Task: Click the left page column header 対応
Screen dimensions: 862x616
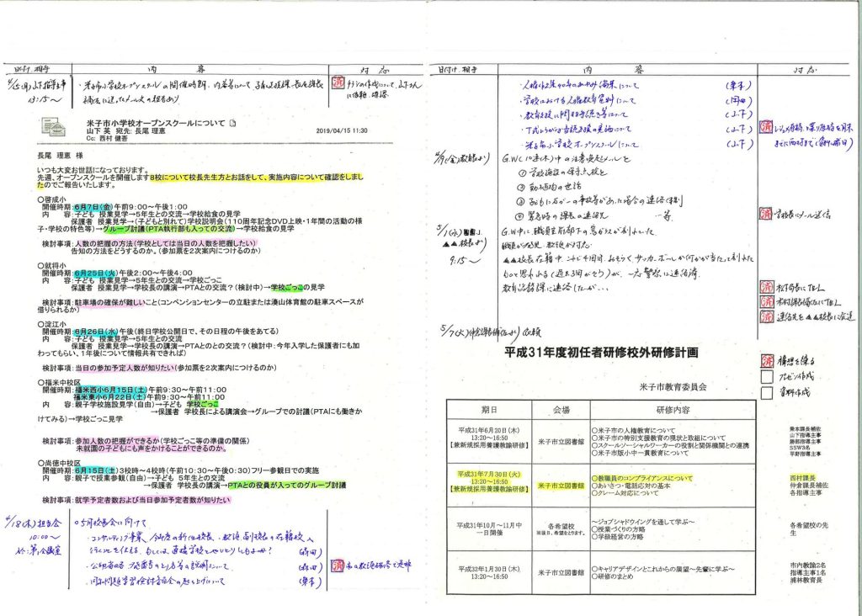Action: (x=375, y=70)
